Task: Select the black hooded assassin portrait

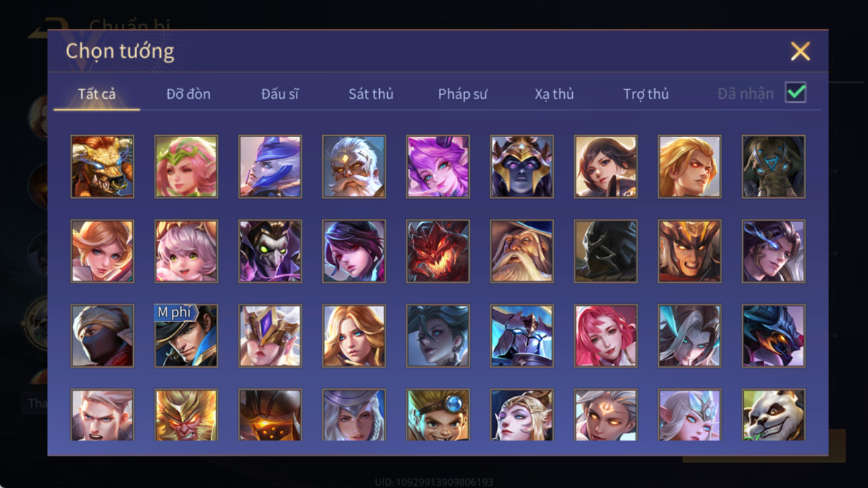Action: (605, 251)
